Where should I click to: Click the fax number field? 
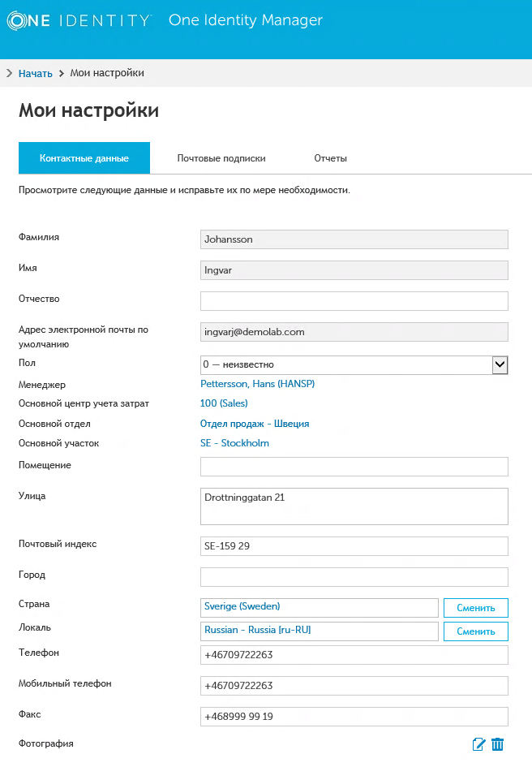(x=354, y=717)
